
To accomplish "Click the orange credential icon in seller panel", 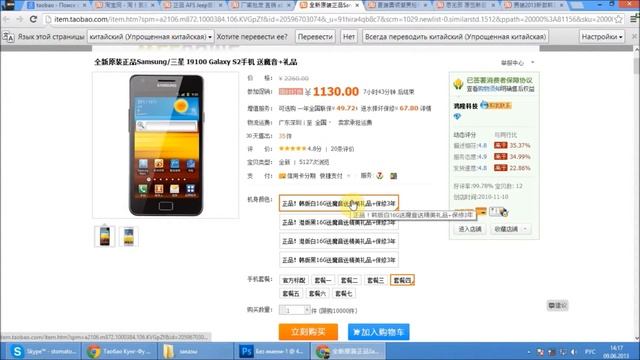I will click(481, 211).
